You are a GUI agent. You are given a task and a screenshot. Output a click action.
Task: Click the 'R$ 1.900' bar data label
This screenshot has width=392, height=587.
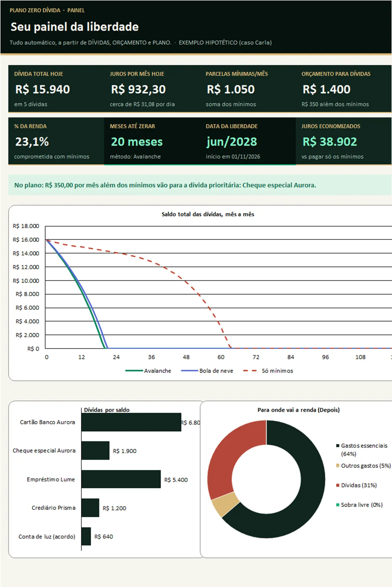coord(125,451)
